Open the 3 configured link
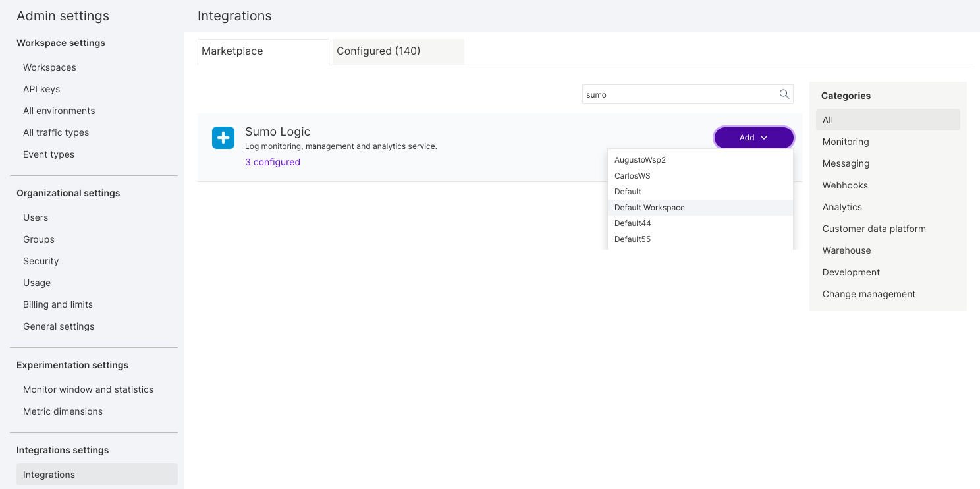The width and height of the screenshot is (980, 489). click(272, 162)
